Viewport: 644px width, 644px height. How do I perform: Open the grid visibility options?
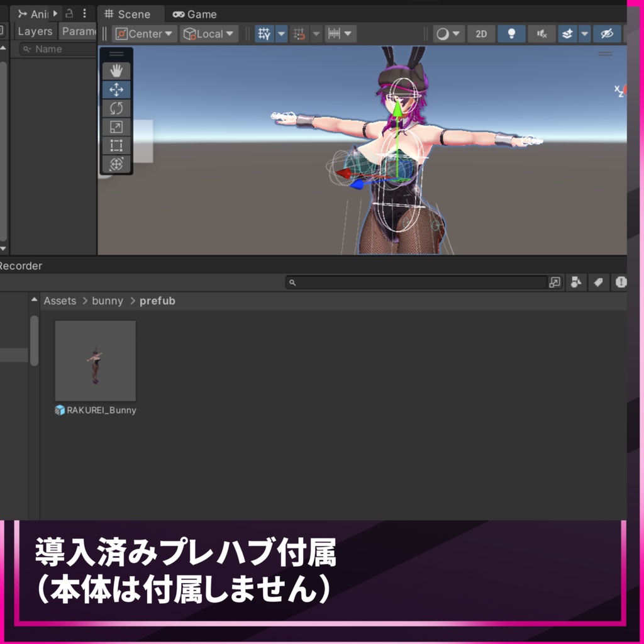coord(281,33)
